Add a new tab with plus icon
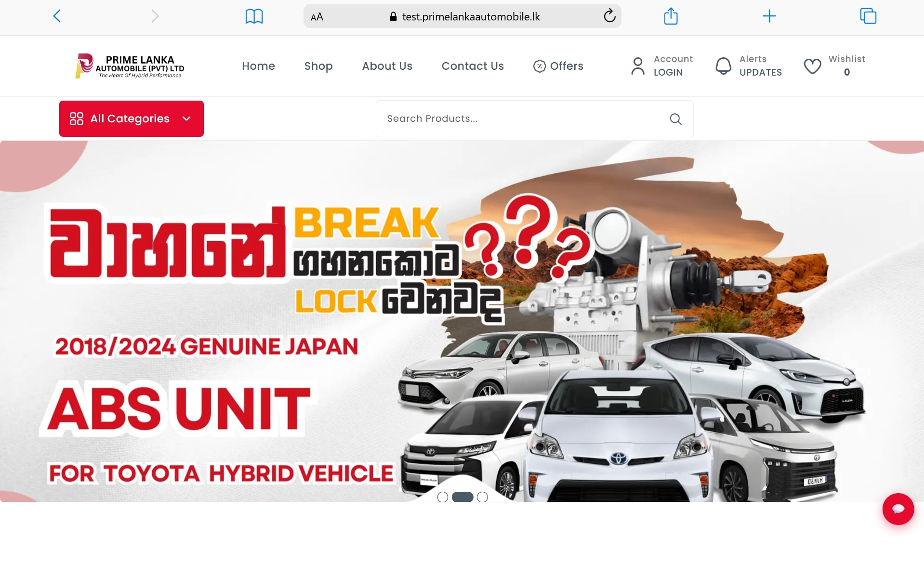 coord(769,16)
